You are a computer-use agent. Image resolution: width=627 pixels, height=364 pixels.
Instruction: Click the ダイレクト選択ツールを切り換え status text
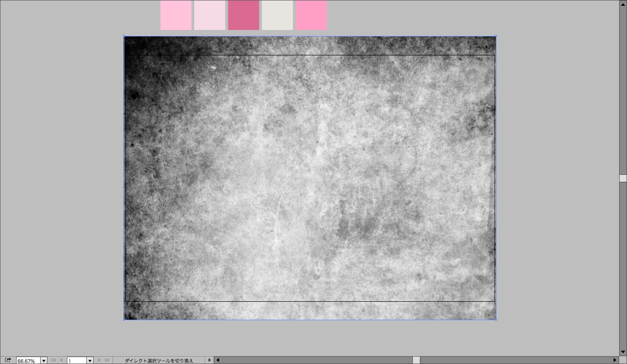coord(159,360)
